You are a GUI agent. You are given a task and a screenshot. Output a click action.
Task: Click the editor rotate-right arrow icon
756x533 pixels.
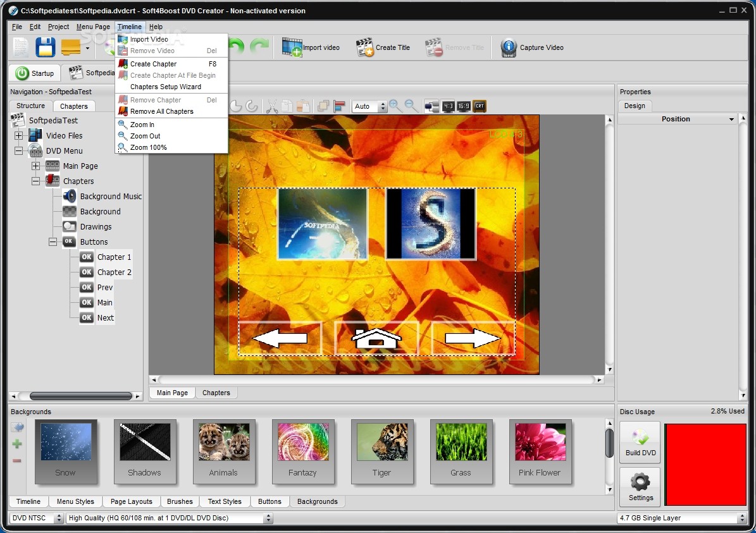[x=251, y=106]
